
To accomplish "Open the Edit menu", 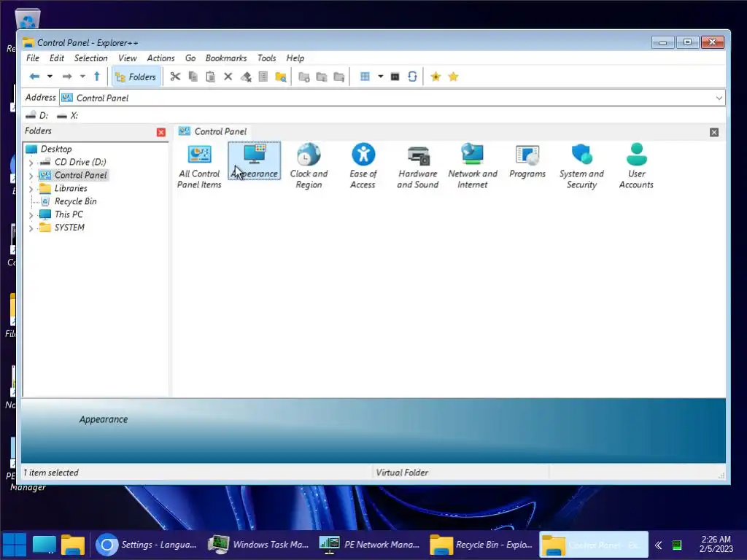I will 57,58.
